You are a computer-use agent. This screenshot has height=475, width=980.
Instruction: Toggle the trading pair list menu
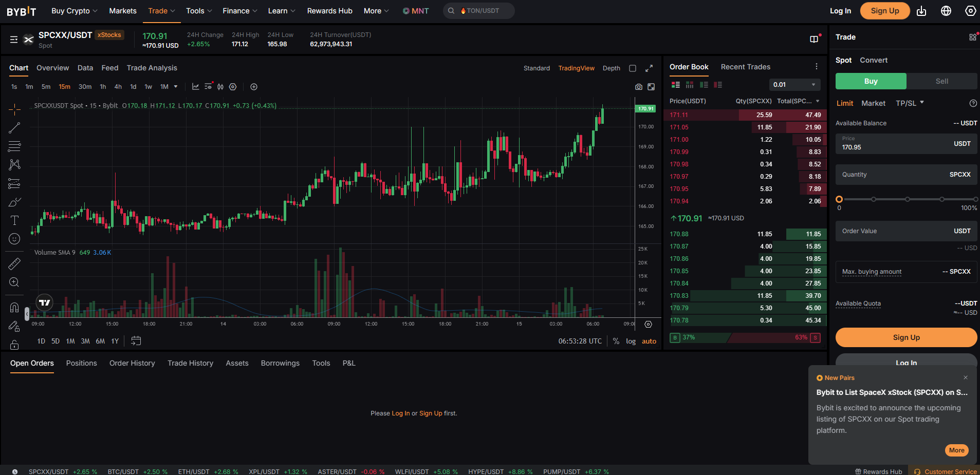(14, 40)
